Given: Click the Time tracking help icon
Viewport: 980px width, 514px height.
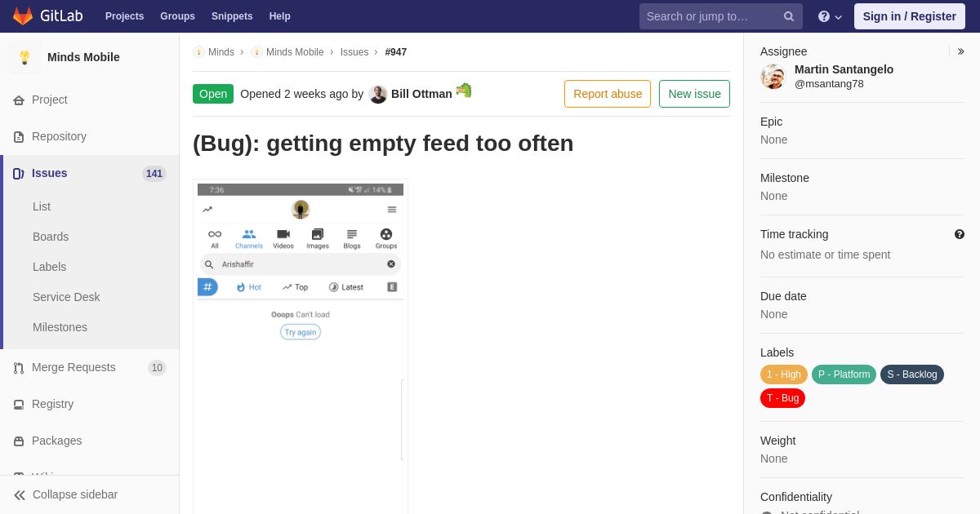Looking at the screenshot, I should pyautogui.click(x=960, y=234).
